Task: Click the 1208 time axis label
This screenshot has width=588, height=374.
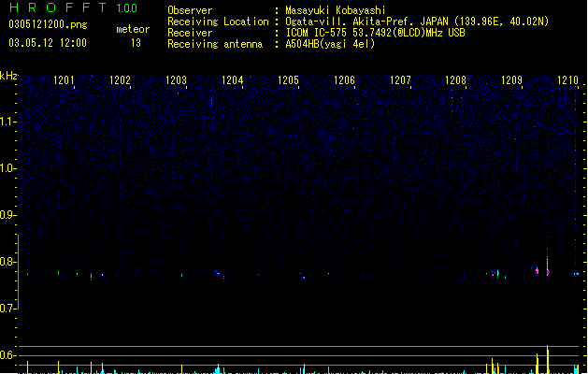Action: (455, 80)
